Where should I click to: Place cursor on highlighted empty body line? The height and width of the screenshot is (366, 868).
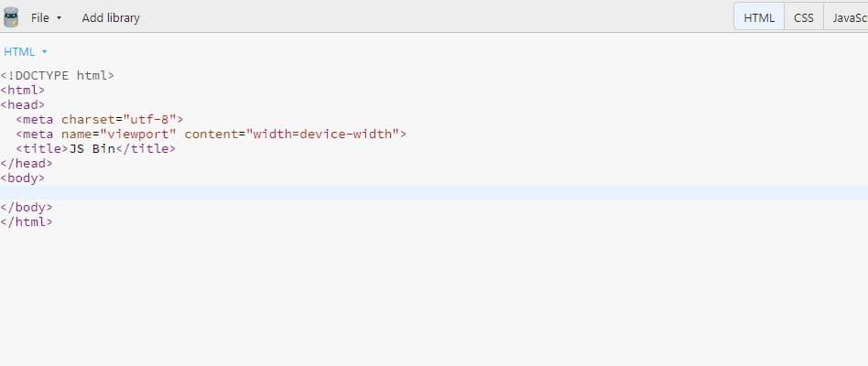(434, 192)
